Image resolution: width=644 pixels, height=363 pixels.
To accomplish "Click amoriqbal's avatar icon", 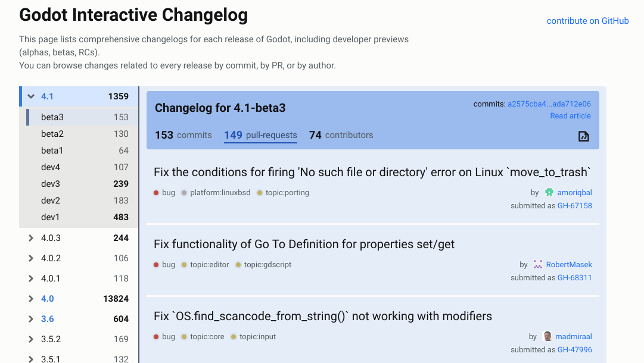I will [549, 192].
